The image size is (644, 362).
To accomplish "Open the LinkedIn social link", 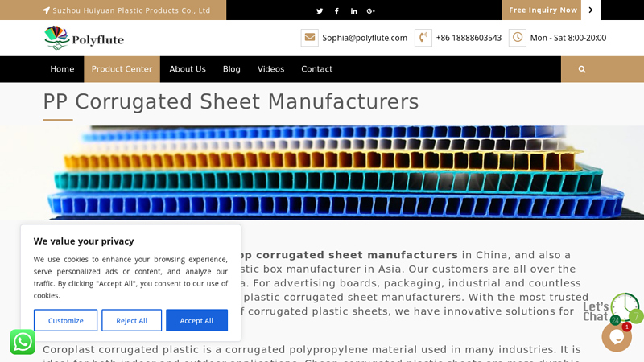I will [x=353, y=11].
